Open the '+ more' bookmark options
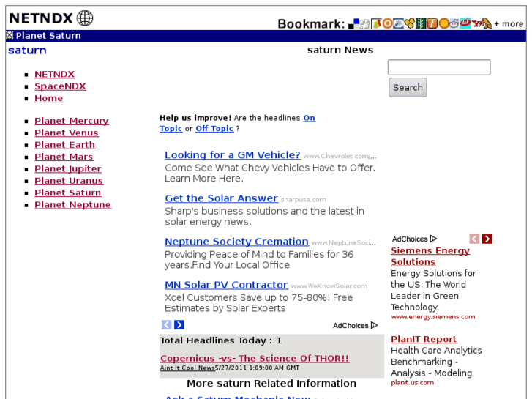Viewport: 532px width, 399px height. pyautogui.click(x=509, y=24)
